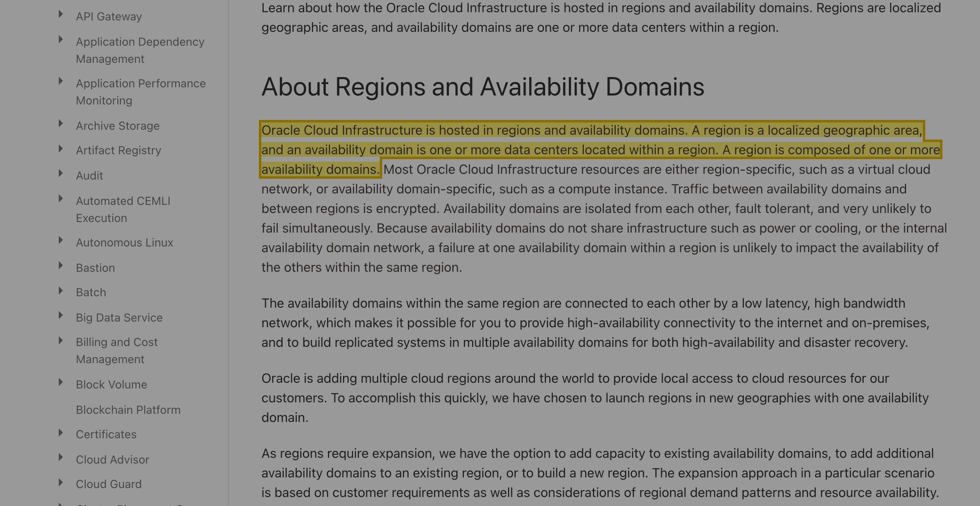Open the Bastion sidebar entry
The width and height of the screenshot is (980, 506).
point(95,268)
